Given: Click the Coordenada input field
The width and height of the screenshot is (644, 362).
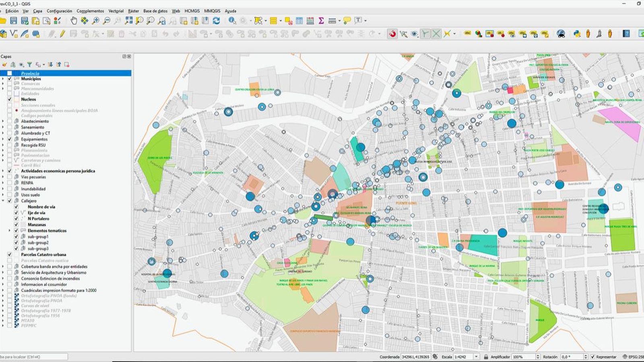Looking at the screenshot, I should click(x=415, y=357).
